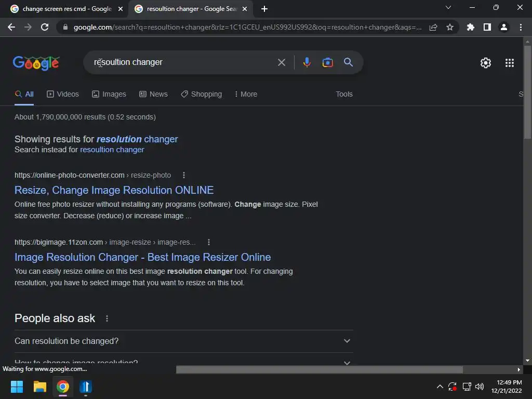Open People also ask options menu

click(107, 318)
